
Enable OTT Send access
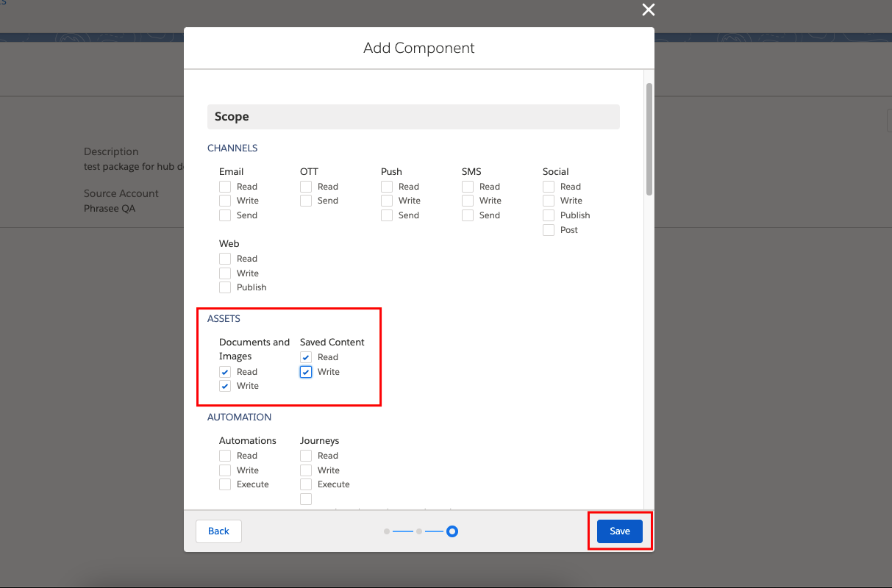click(x=306, y=201)
